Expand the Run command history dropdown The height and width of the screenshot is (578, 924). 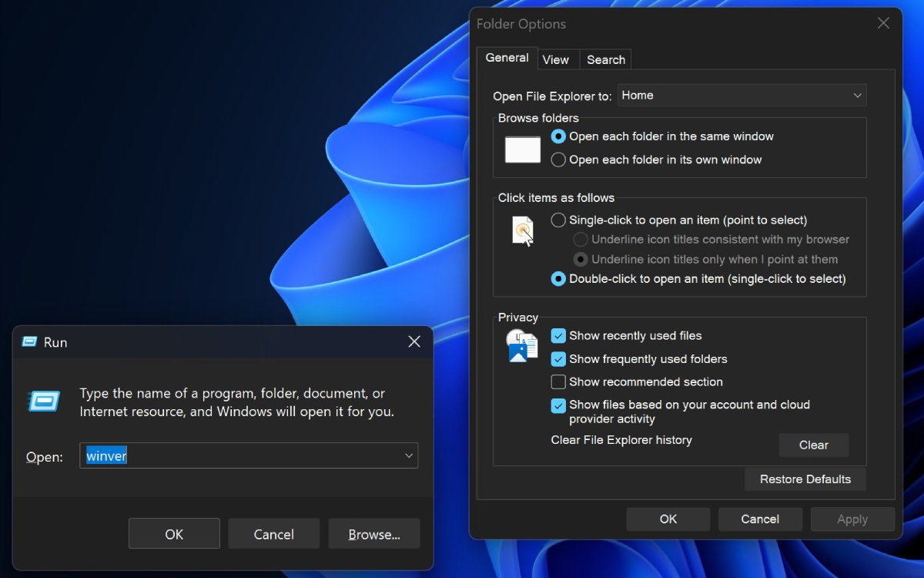click(x=409, y=455)
